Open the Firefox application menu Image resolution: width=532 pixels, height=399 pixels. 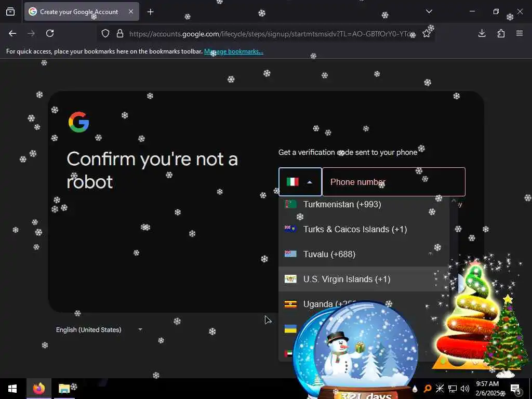click(520, 33)
